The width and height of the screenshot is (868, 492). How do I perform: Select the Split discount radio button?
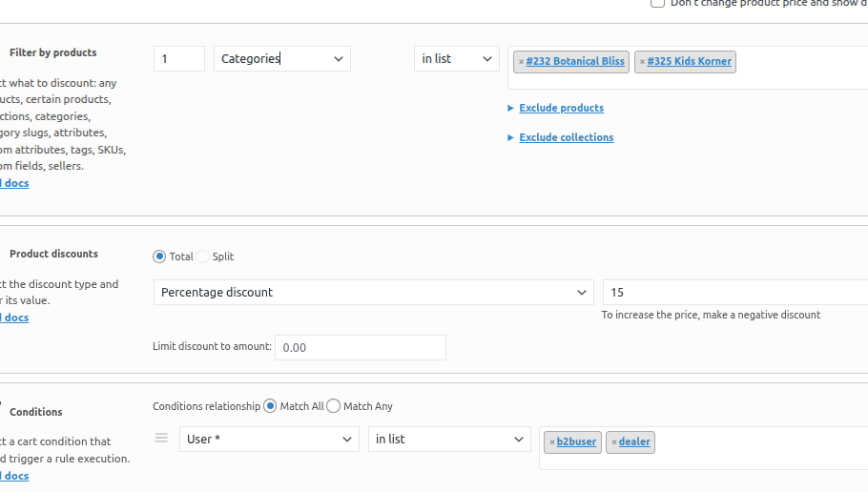pyautogui.click(x=203, y=256)
